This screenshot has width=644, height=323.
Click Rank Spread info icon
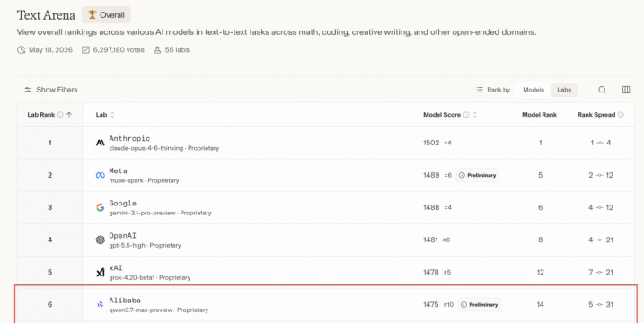coord(621,115)
